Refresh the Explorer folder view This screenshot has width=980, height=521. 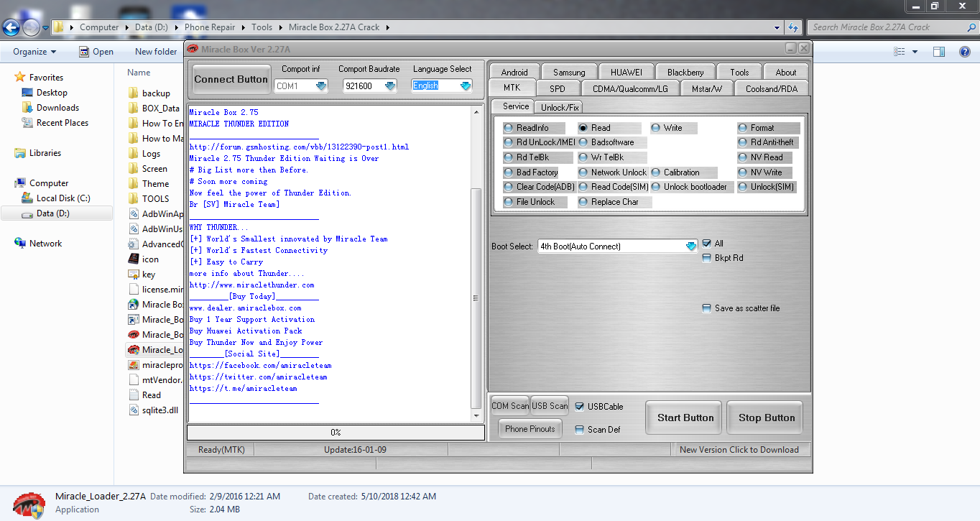pyautogui.click(x=793, y=27)
